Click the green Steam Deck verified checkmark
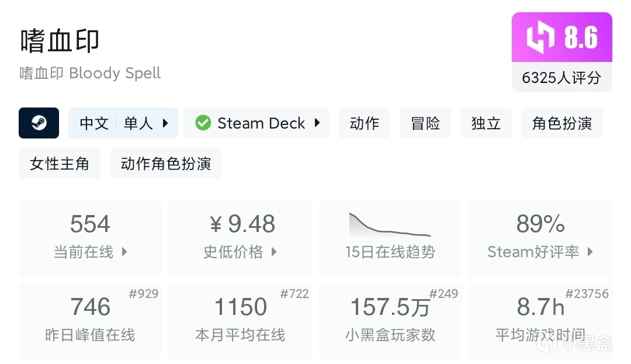Viewport: 631px width, 364px height. (x=203, y=123)
